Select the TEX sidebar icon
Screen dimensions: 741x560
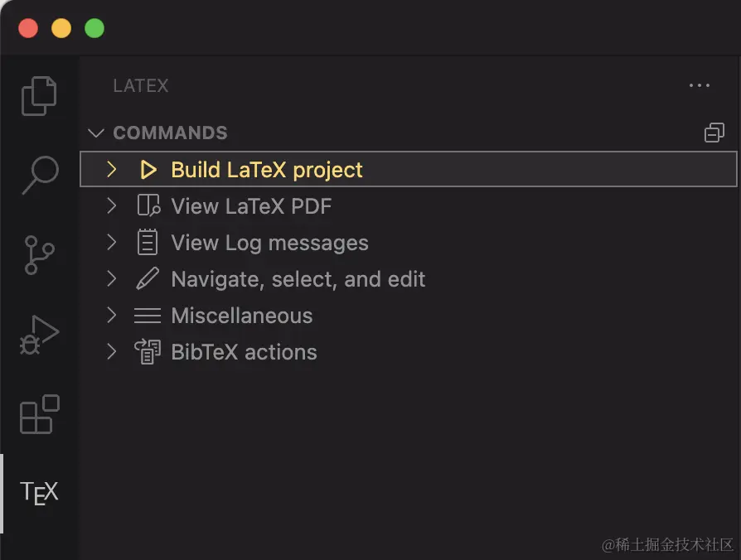(38, 492)
